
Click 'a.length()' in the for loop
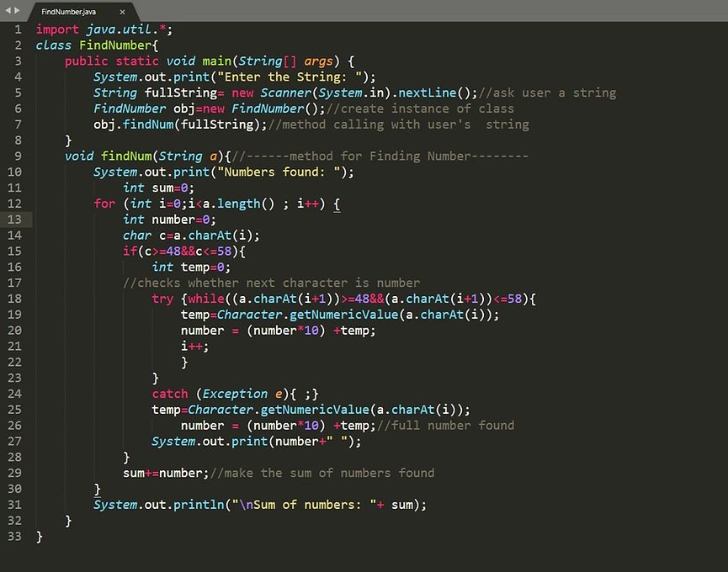click(x=238, y=204)
